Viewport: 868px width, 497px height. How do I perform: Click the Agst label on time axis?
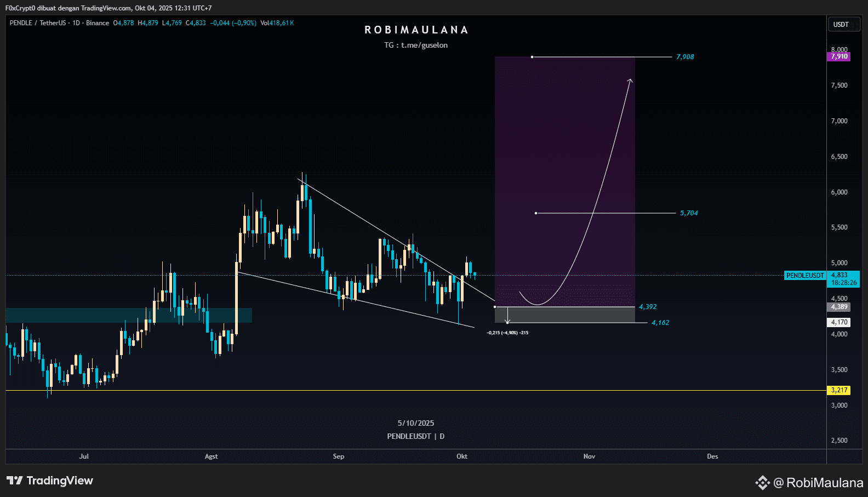pyautogui.click(x=211, y=456)
